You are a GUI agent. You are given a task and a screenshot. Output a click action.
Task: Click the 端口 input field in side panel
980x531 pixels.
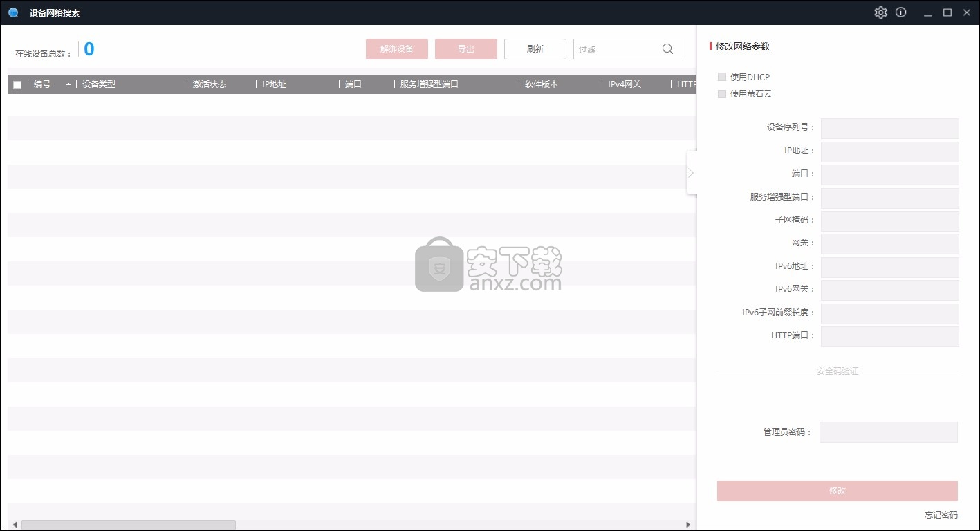(890, 174)
